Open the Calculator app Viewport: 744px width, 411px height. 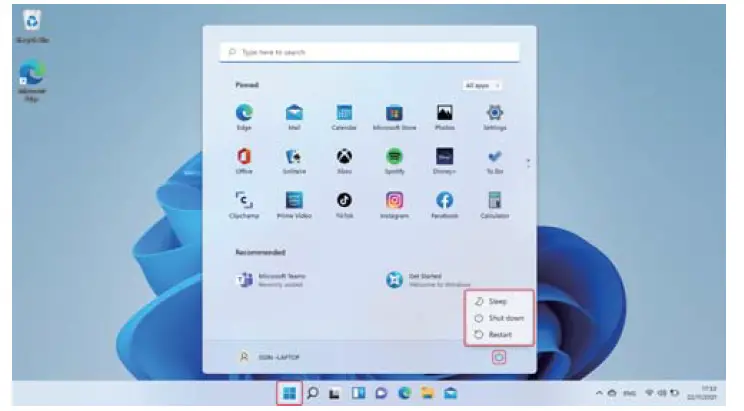coord(494,205)
